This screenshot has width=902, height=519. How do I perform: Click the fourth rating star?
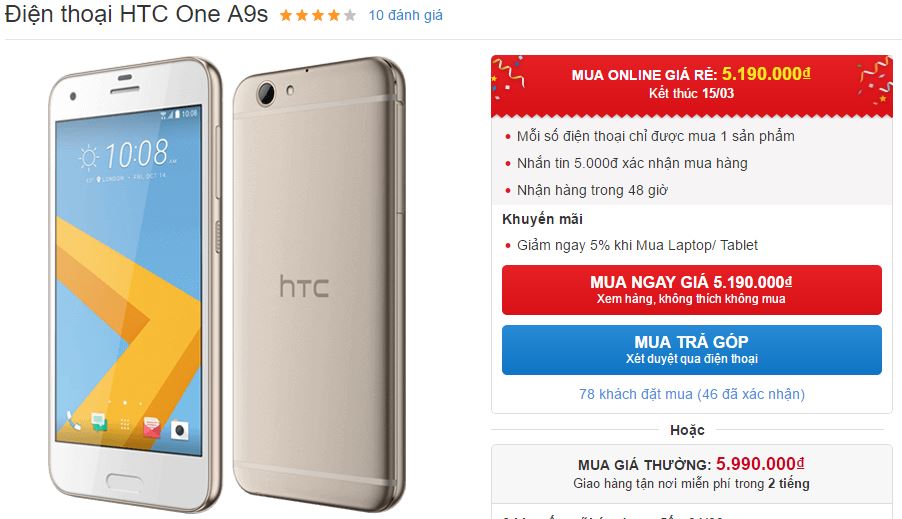[x=334, y=16]
